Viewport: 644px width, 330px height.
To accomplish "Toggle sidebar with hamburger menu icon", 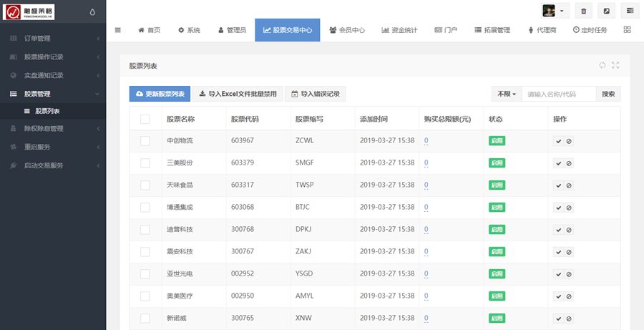I will click(118, 30).
